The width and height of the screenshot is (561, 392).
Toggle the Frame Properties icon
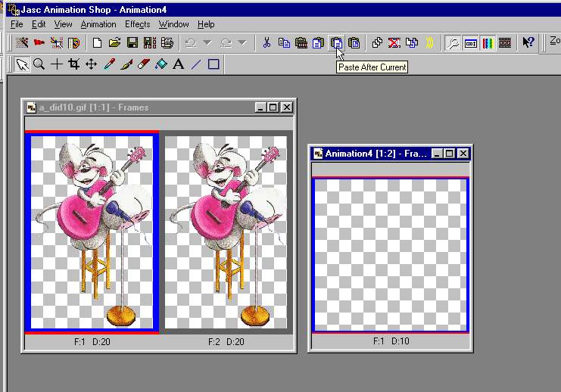coord(470,43)
